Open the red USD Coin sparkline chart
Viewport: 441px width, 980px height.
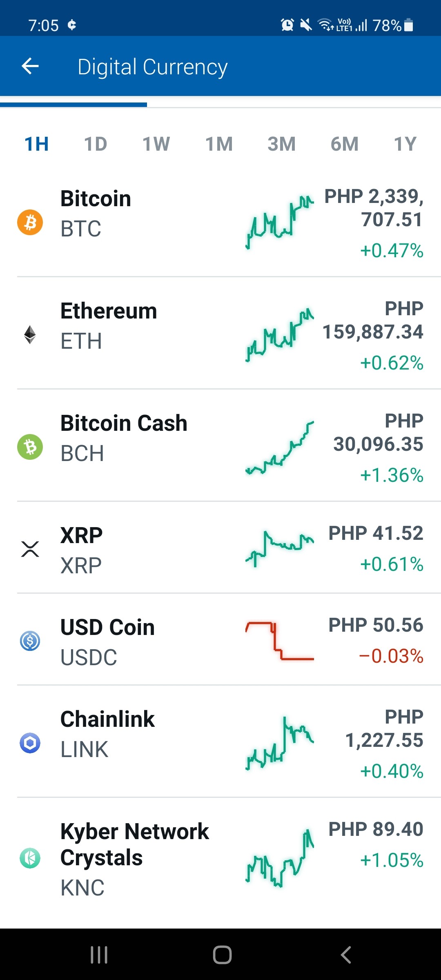click(x=280, y=641)
